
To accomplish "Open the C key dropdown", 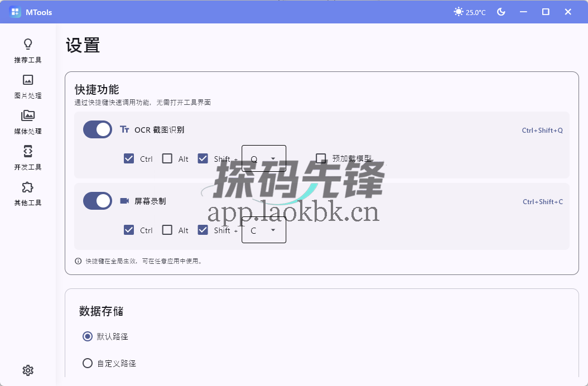I will [263, 230].
